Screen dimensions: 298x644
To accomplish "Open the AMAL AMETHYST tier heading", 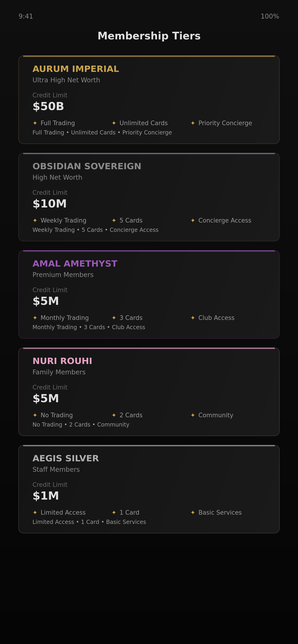I will [x=75, y=264].
